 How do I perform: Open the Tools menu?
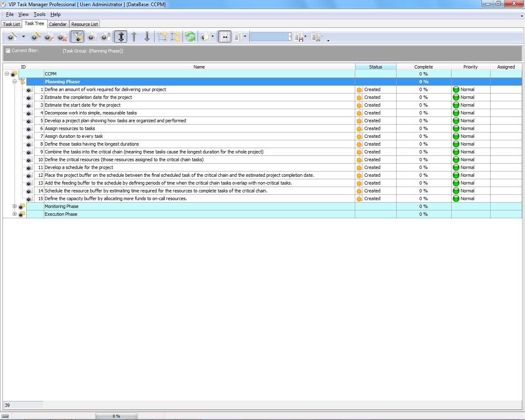tap(39, 14)
